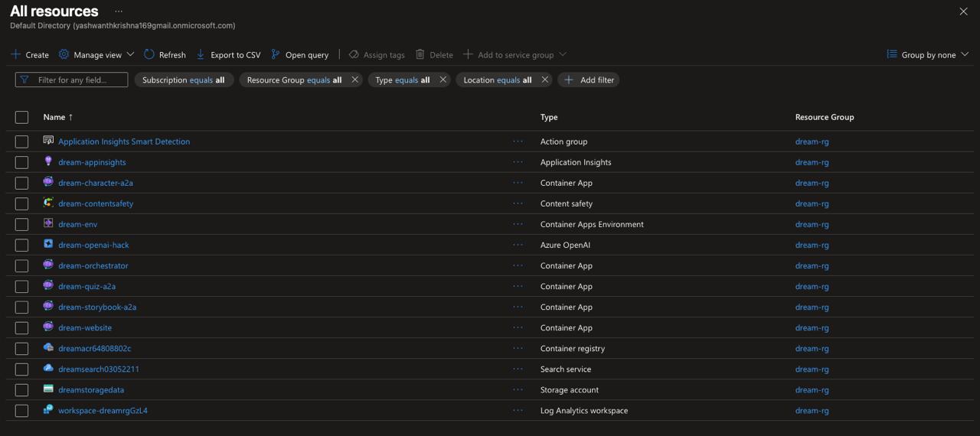
Task: Select the dream-contentsafety row checkbox
Action: [21, 203]
